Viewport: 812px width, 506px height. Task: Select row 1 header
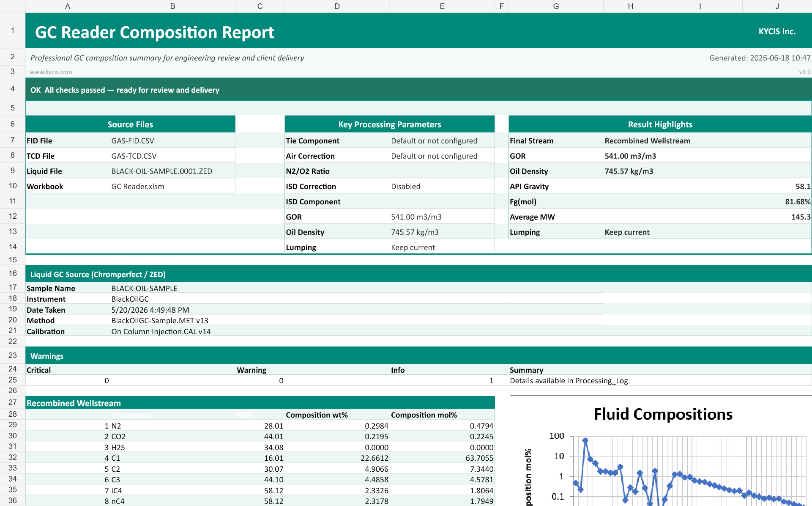(13, 30)
